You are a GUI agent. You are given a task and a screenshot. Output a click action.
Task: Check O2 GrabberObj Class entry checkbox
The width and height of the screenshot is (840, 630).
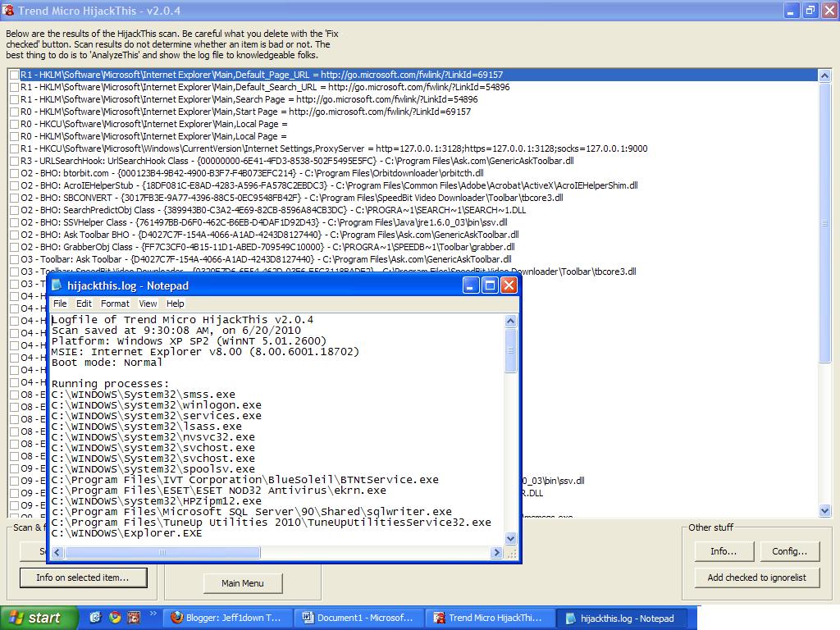coord(15,248)
